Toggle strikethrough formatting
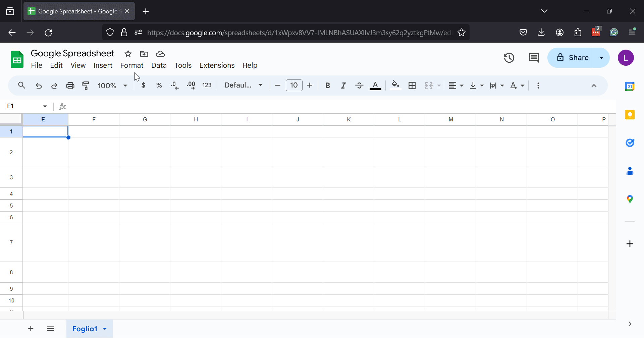644x338 pixels. pos(359,86)
